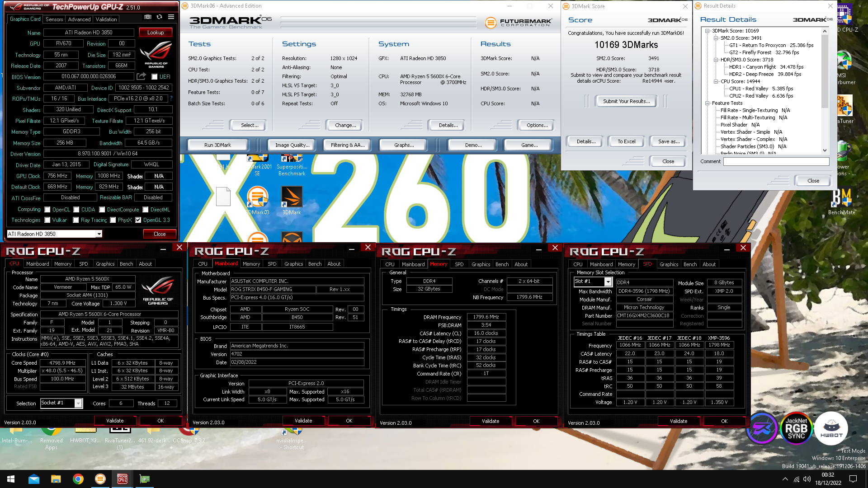Open the BenchMate desktop icon
868x488 pixels.
pos(841,202)
